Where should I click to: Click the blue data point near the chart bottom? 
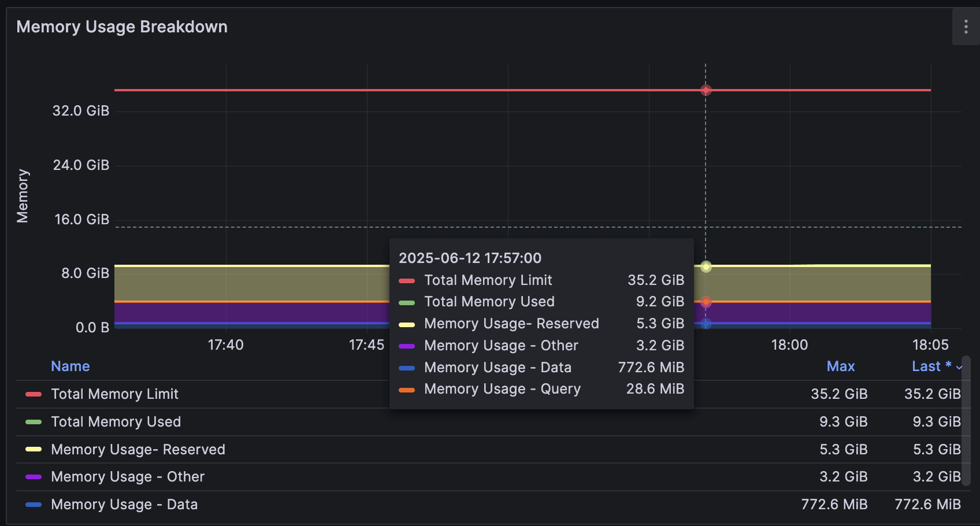click(706, 324)
